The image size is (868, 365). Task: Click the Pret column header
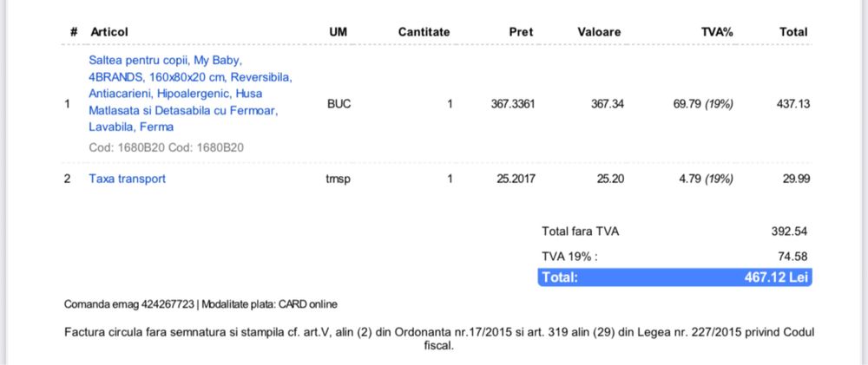coord(521,32)
